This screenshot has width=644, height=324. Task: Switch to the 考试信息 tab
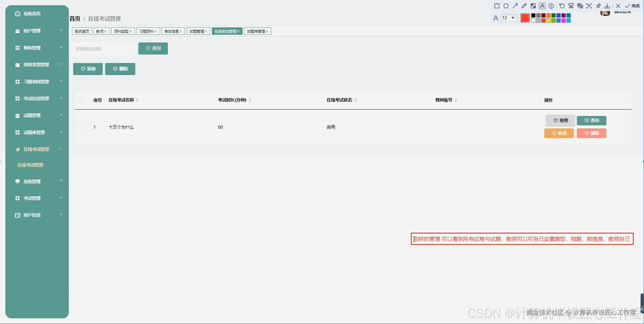point(171,31)
